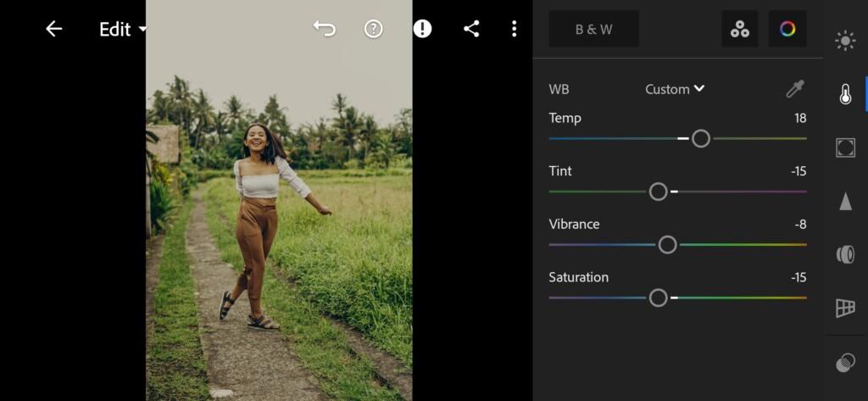Image resolution: width=868 pixels, height=401 pixels.
Task: Click the Vibrance label
Action: (x=574, y=225)
